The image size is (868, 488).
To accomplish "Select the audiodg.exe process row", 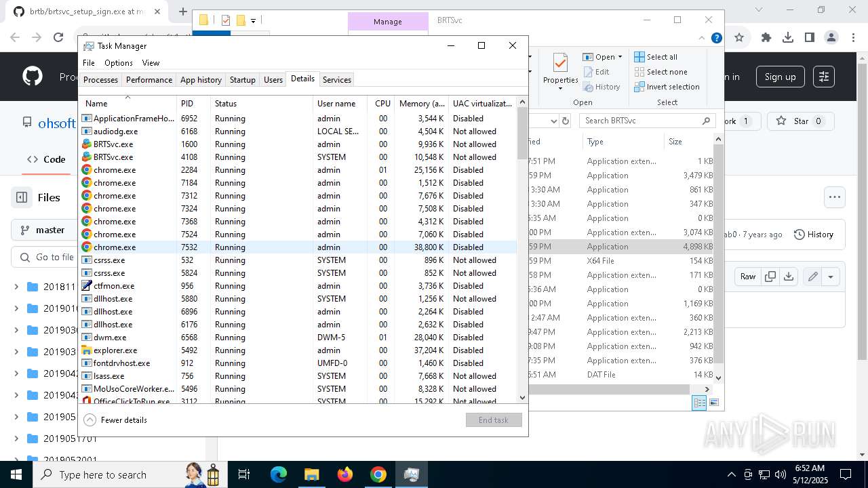I will point(298,131).
